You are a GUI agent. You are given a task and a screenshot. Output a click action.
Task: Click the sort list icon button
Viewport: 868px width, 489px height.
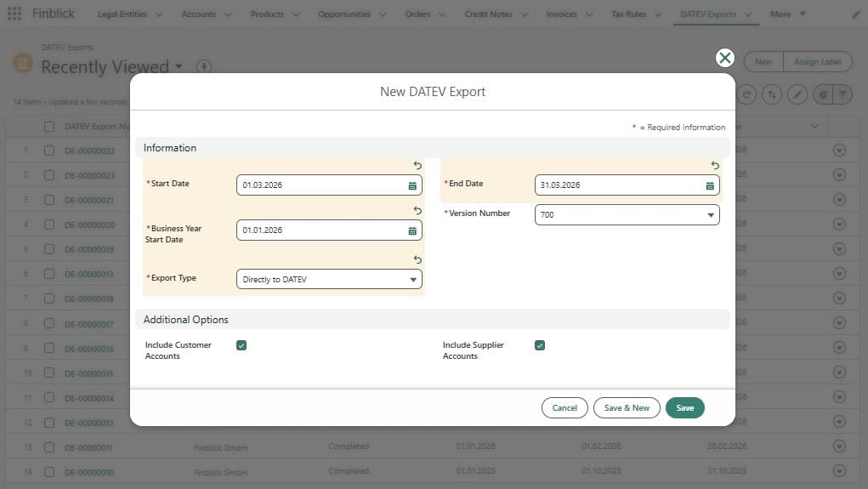pyautogui.click(x=772, y=94)
